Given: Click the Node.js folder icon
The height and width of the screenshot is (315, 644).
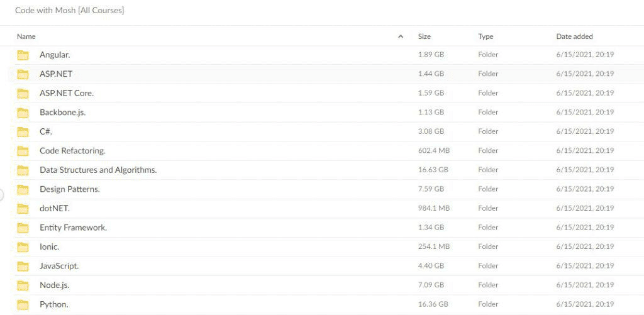Looking at the screenshot, I should 23,285.
